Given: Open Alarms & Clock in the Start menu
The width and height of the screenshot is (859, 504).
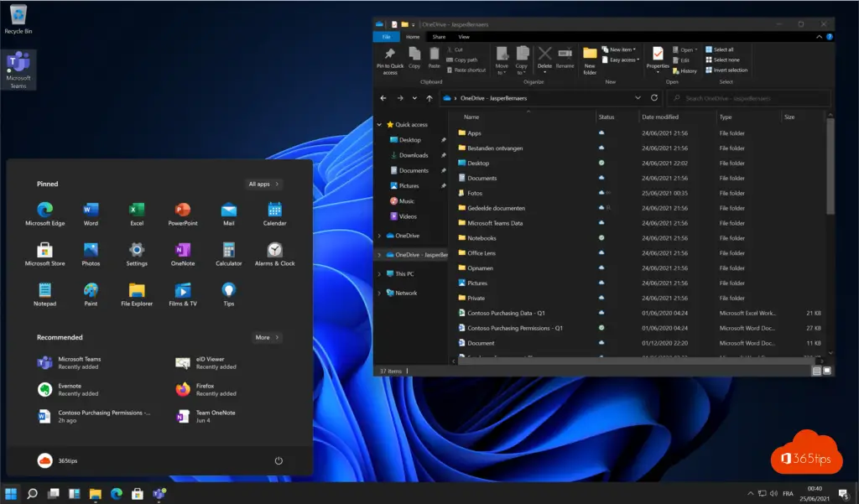Looking at the screenshot, I should (x=274, y=254).
